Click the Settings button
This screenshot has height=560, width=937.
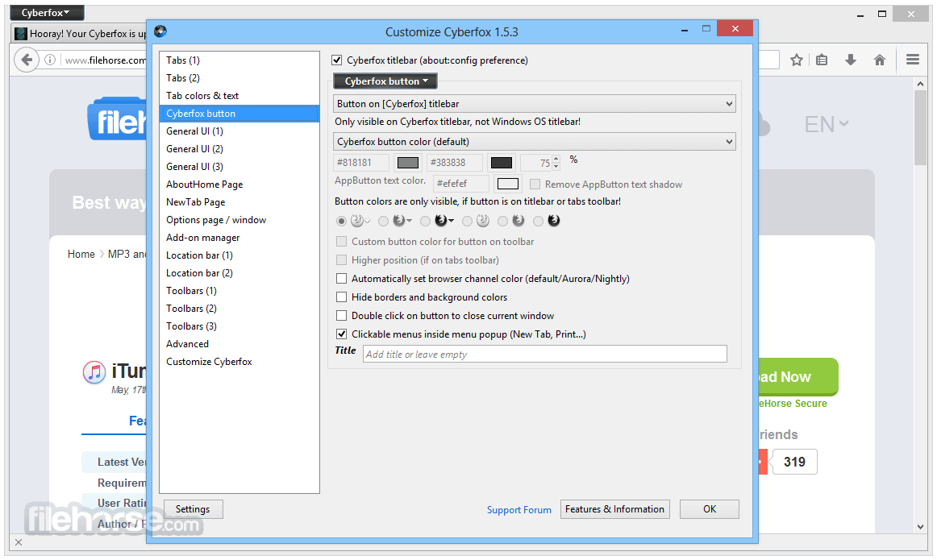point(193,509)
